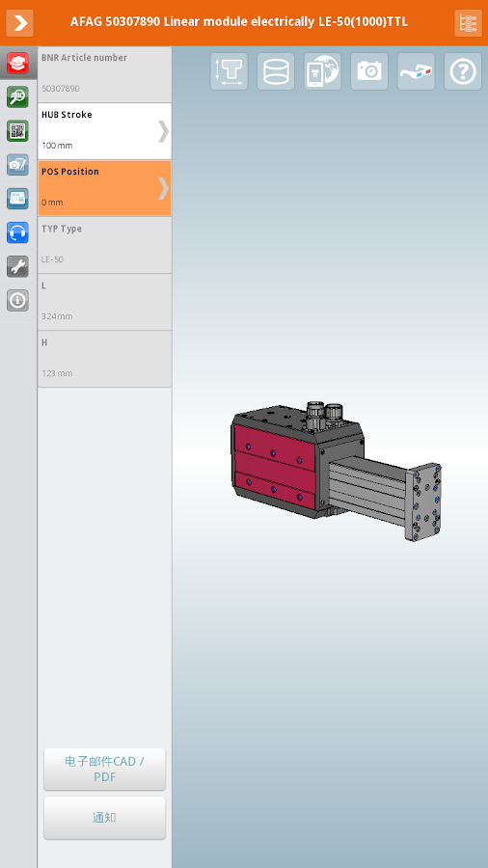Expand the POS Position chevron

click(163, 188)
